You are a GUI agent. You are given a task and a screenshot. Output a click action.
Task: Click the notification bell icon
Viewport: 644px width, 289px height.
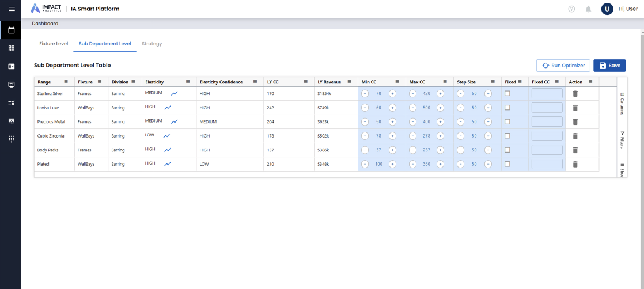point(588,9)
